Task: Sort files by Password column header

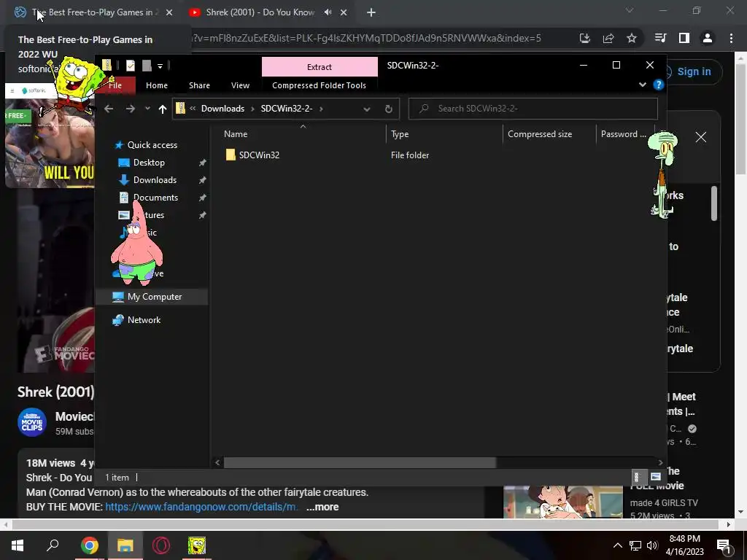Action: pyautogui.click(x=625, y=134)
